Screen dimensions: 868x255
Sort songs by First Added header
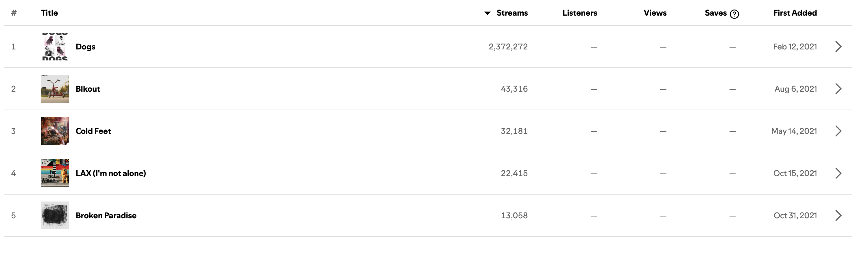[x=795, y=13]
